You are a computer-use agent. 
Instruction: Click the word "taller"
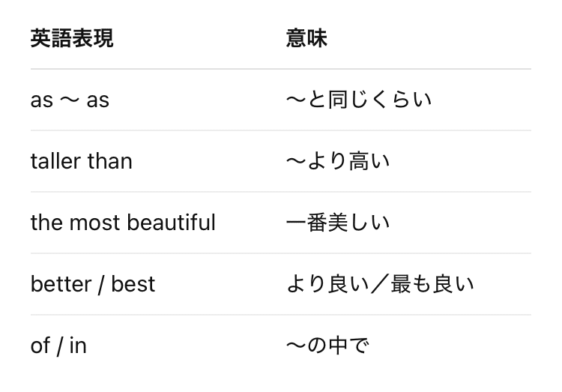coord(56,161)
